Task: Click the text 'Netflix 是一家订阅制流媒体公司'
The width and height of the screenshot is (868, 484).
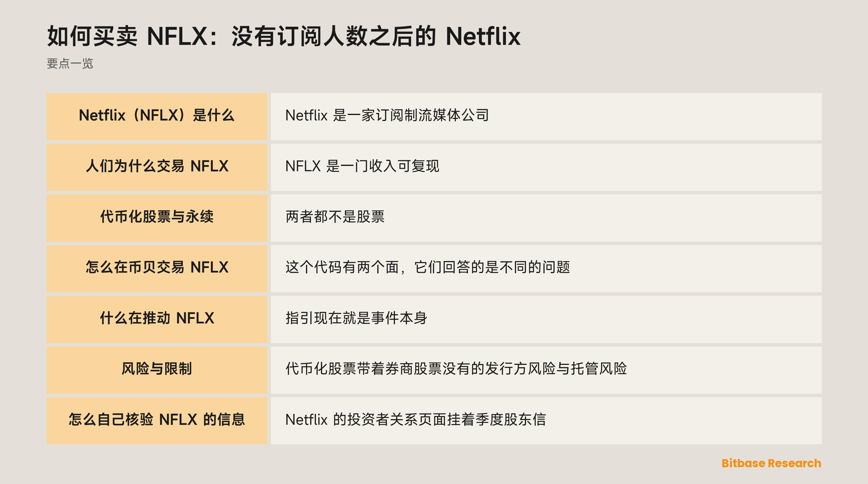Action: 387,115
